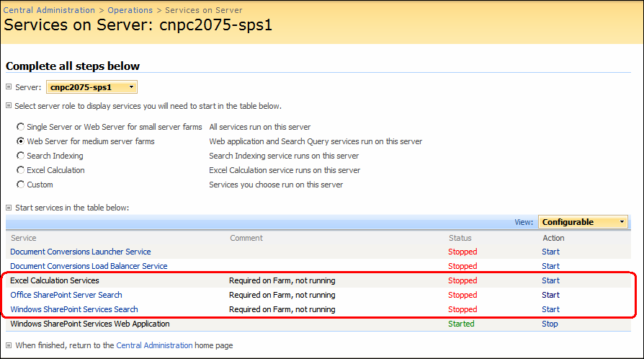Open Windows SharePoint Services Search link
Screen dimensions: 644x359
74,309
